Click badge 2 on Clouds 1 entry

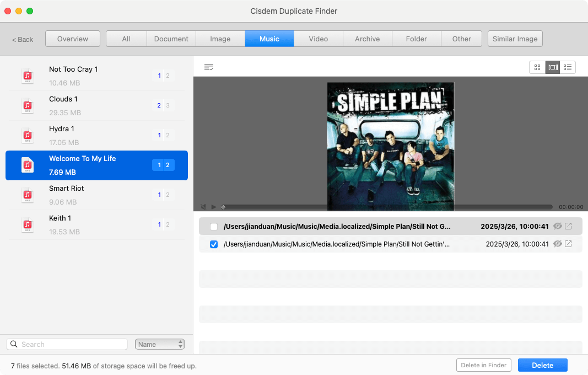point(159,105)
